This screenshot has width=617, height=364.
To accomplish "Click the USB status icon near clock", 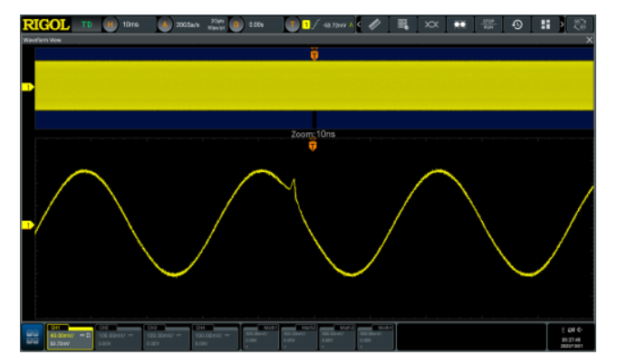I will click(x=563, y=330).
